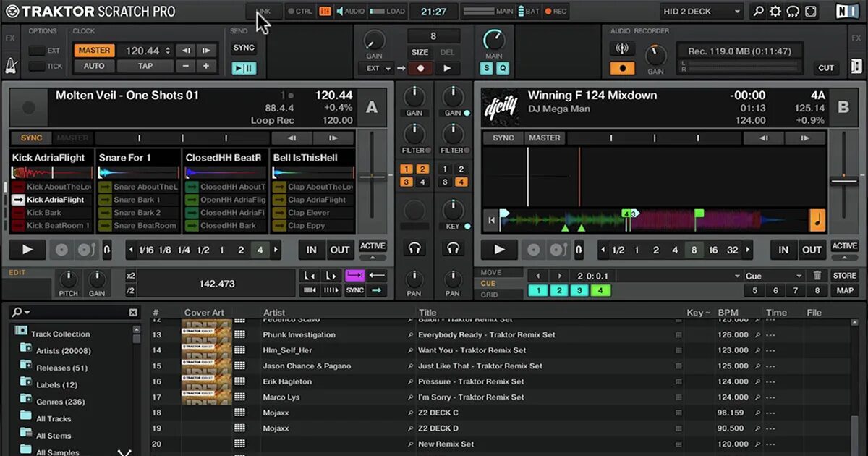
Task: Set loop OUT point on Deck B
Action: (812, 250)
